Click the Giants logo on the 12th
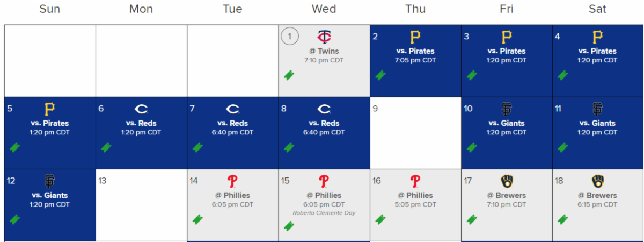This screenshot has height=242, width=644. click(49, 181)
